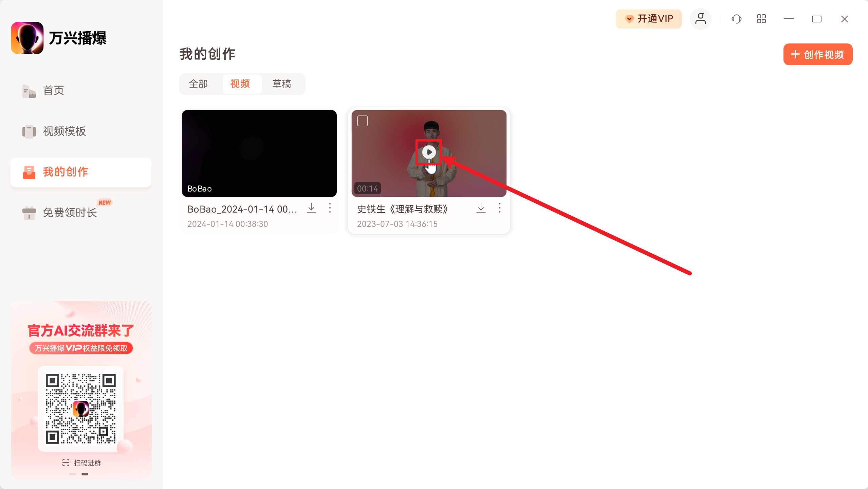Select the first banner carousel dot
The image size is (868, 489).
pyautogui.click(x=73, y=474)
